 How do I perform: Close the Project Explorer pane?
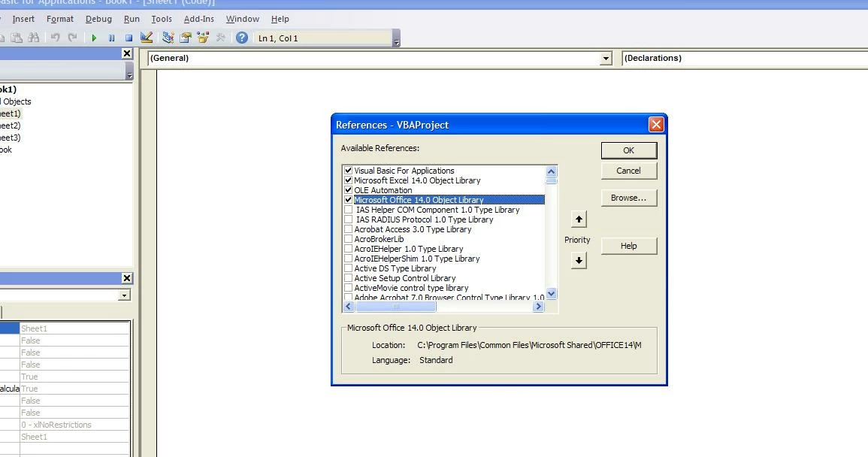(x=127, y=53)
